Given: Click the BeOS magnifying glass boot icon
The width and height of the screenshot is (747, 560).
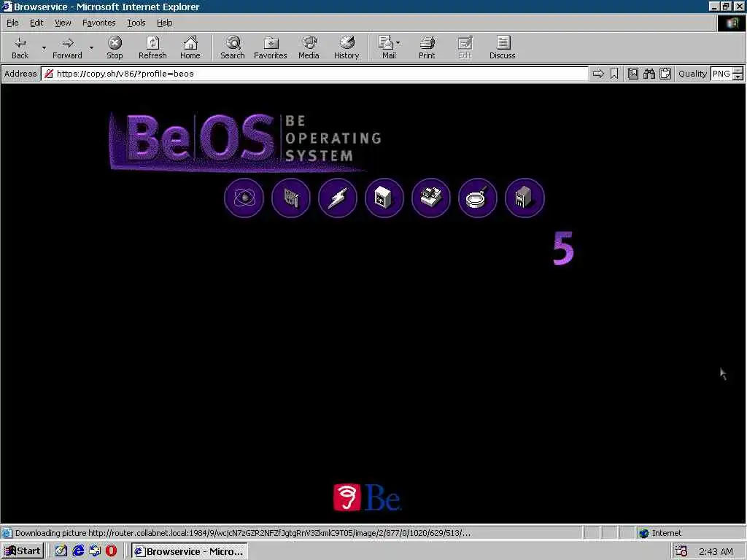Looking at the screenshot, I should tap(477, 198).
